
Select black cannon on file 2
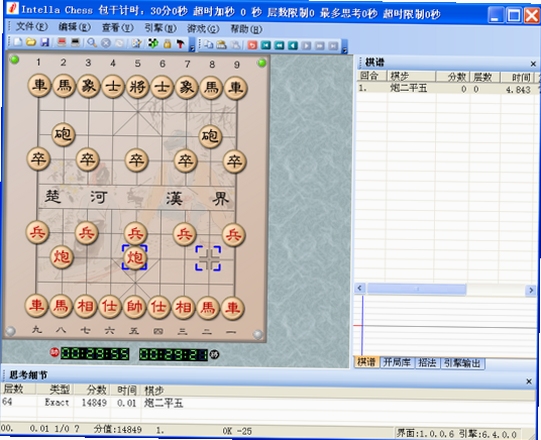click(x=63, y=134)
